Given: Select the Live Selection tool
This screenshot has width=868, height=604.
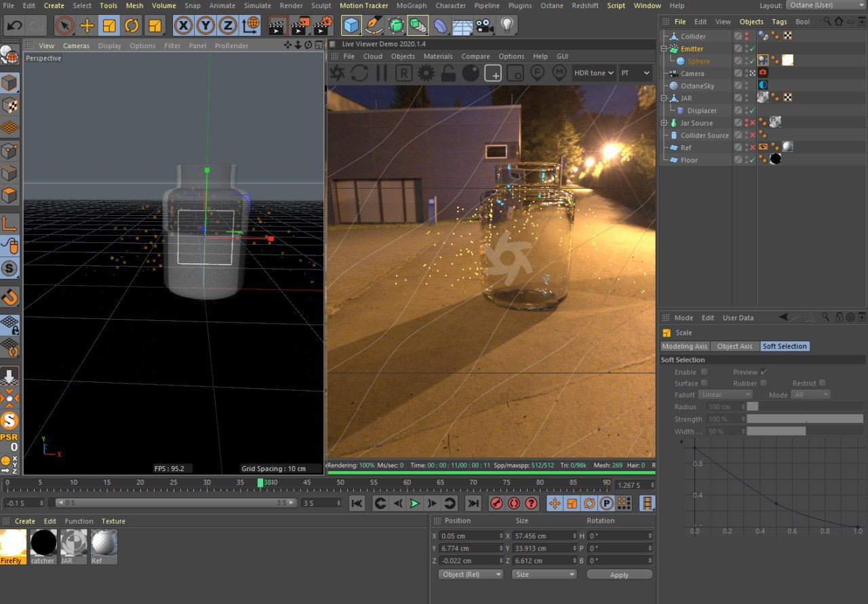Looking at the screenshot, I should (x=64, y=26).
